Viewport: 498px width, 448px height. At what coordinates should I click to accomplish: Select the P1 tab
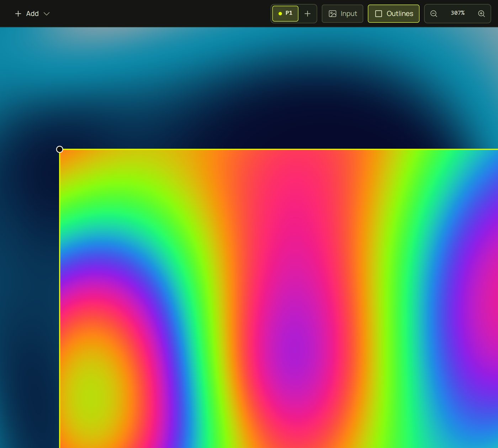(285, 14)
